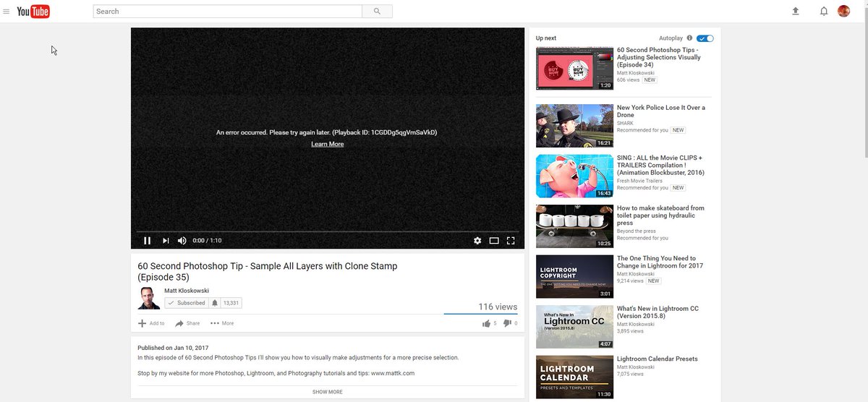Click the Share button
This screenshot has height=402, width=868.
pos(187,323)
